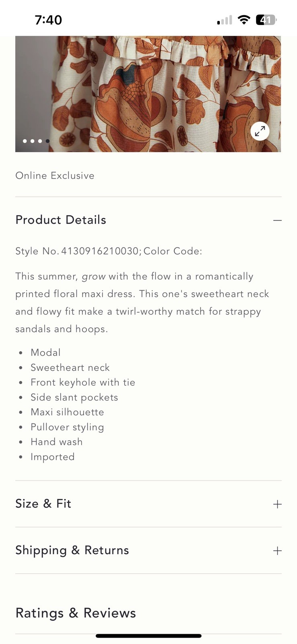297x644 pixels.
Task: Tap the battery icon in status bar
Action: [266, 20]
